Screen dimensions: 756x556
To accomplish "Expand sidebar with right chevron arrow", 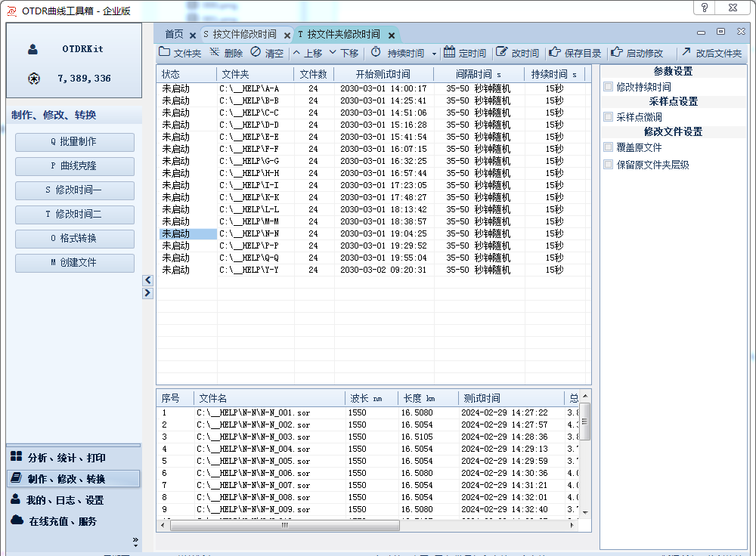I will point(147,293).
